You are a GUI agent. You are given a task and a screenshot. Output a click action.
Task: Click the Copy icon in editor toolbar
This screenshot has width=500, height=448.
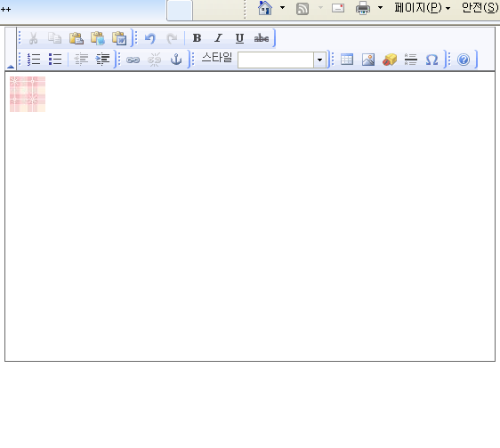[x=54, y=38]
